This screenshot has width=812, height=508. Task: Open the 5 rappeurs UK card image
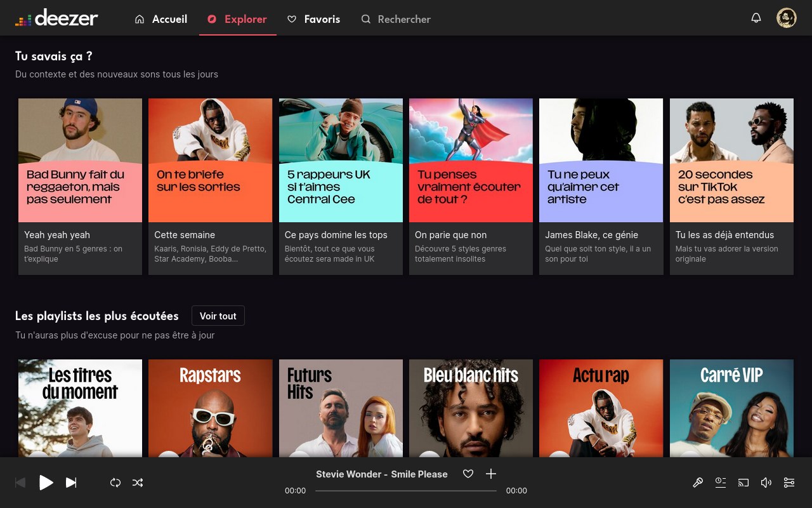pyautogui.click(x=341, y=160)
